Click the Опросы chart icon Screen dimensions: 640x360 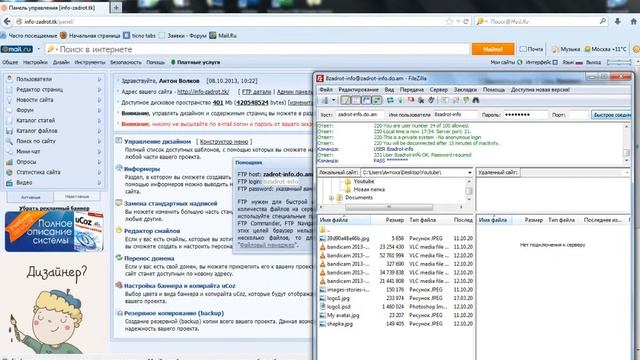pyautogui.click(x=9, y=162)
